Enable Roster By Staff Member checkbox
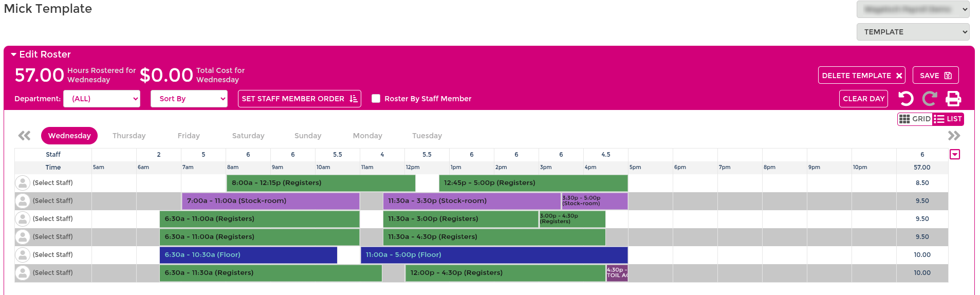The width and height of the screenshot is (980, 295). coord(376,99)
